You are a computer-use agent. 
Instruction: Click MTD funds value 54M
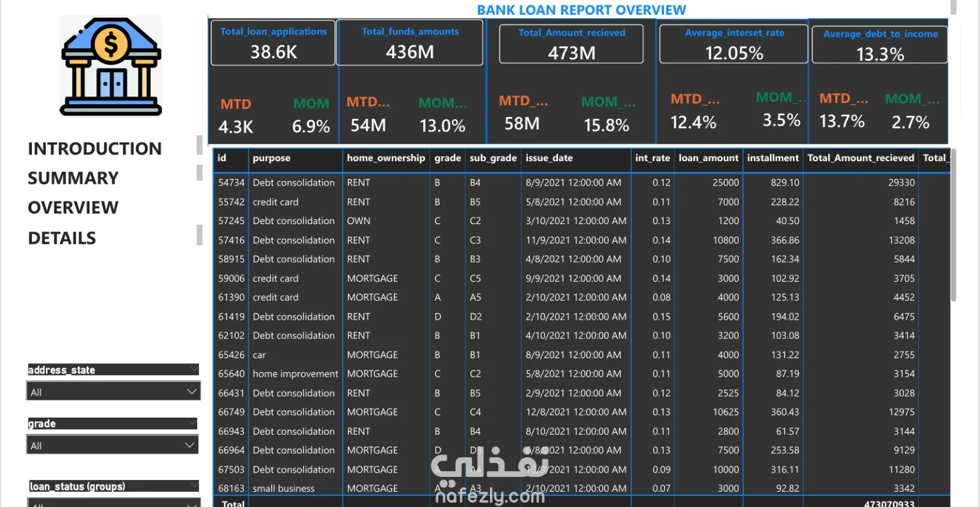[368, 126]
